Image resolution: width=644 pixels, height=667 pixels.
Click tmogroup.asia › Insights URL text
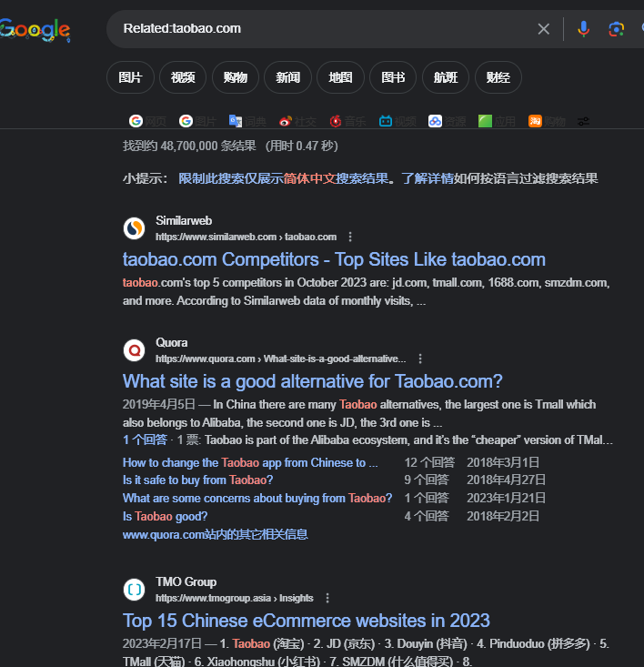click(234, 598)
